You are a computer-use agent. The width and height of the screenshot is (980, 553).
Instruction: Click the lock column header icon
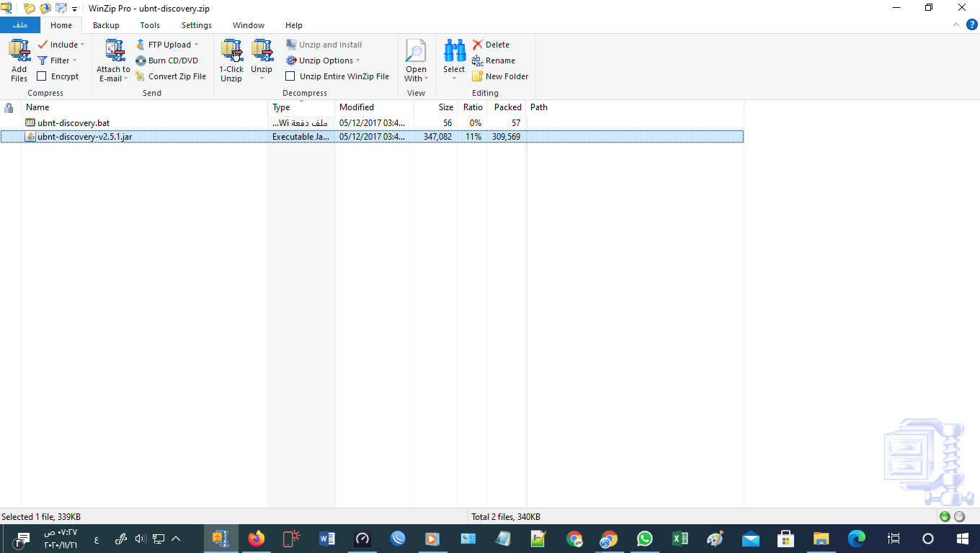tap(9, 108)
